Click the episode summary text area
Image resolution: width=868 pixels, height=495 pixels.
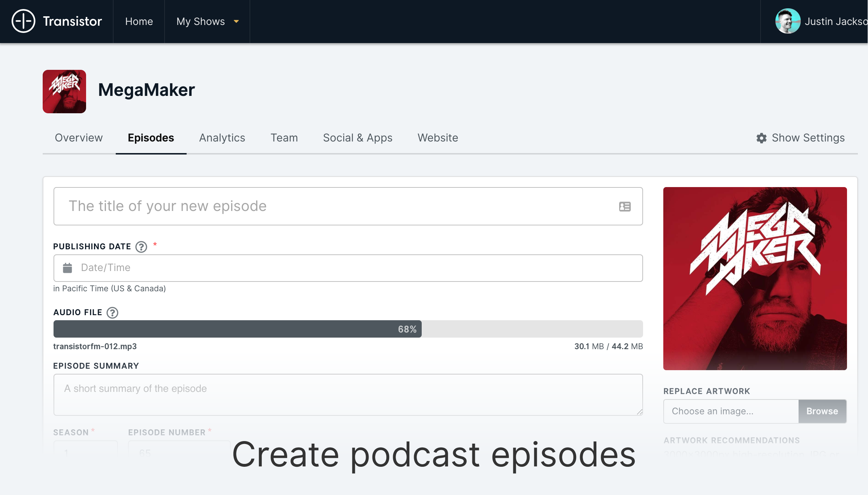tap(347, 394)
